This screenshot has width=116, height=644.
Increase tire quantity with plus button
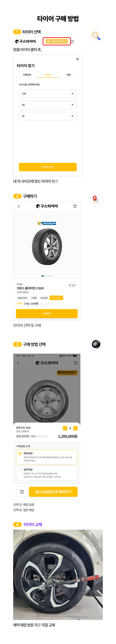click(x=75, y=428)
